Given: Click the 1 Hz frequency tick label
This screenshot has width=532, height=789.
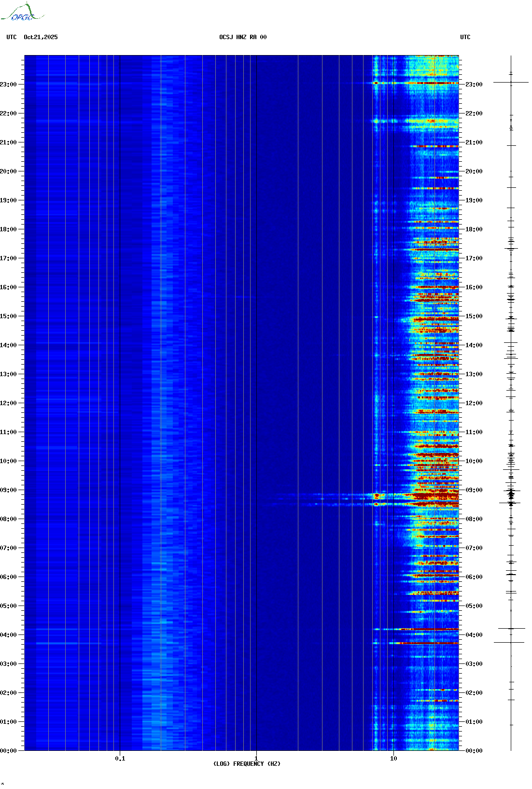Looking at the screenshot, I should [256, 758].
